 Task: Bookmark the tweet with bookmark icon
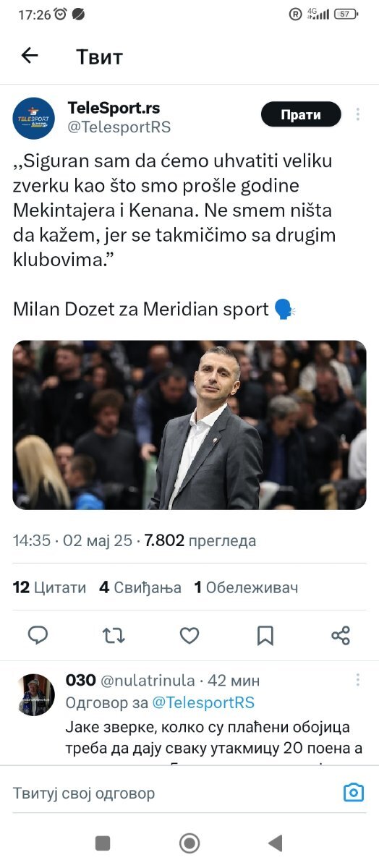[265, 635]
